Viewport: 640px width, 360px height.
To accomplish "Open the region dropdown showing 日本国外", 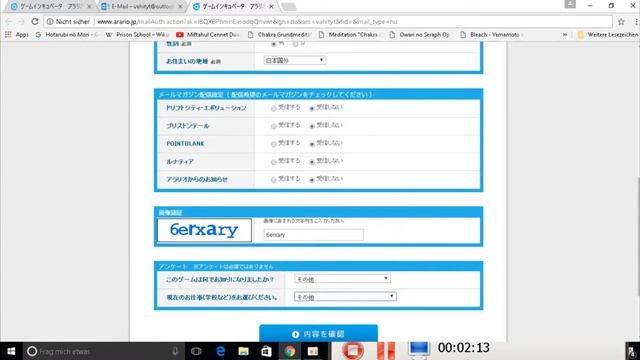I will pos(295,60).
